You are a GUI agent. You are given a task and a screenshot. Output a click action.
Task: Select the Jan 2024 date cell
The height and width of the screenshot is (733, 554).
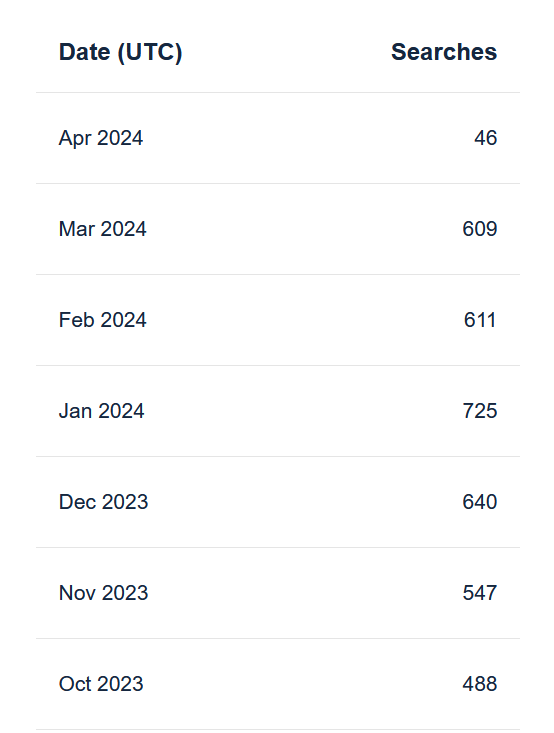pos(101,411)
